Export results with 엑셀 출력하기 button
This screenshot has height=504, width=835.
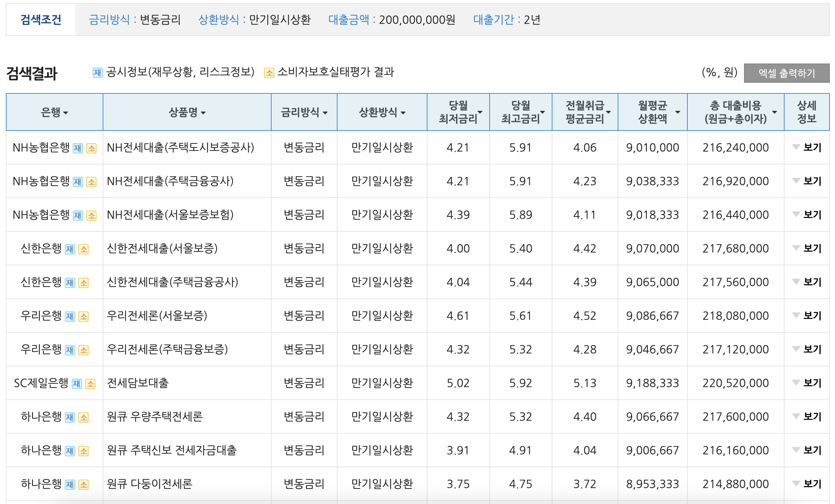[x=787, y=73]
